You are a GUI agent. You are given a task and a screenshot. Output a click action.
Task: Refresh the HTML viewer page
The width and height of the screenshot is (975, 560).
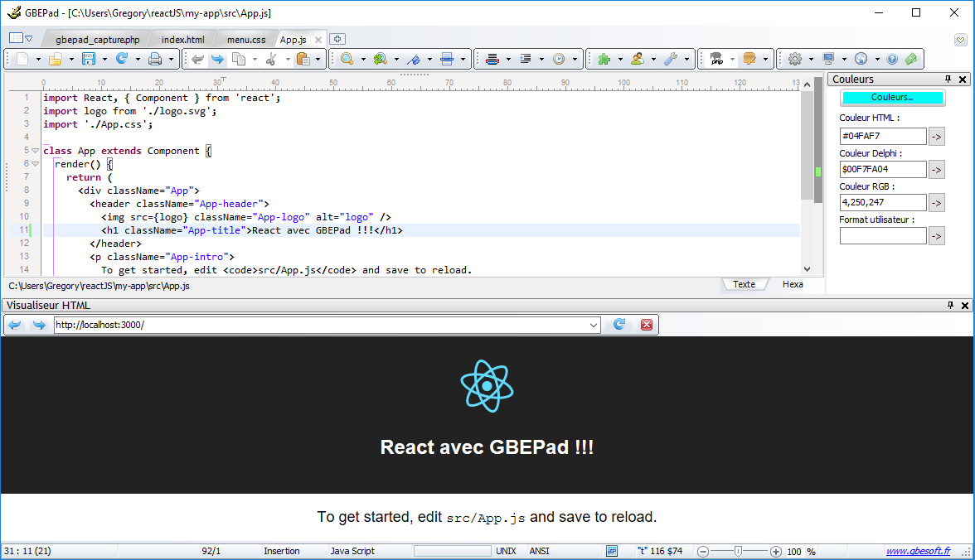(x=619, y=325)
